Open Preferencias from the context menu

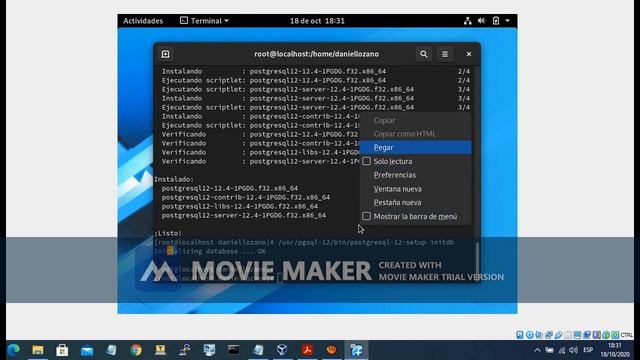pos(416,175)
